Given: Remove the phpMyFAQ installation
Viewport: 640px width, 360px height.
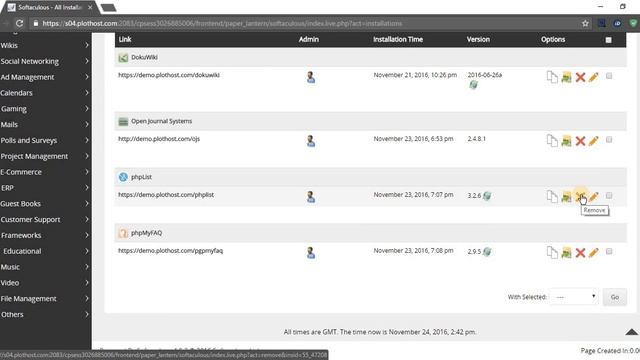Looking at the screenshot, I should pyautogui.click(x=580, y=253).
